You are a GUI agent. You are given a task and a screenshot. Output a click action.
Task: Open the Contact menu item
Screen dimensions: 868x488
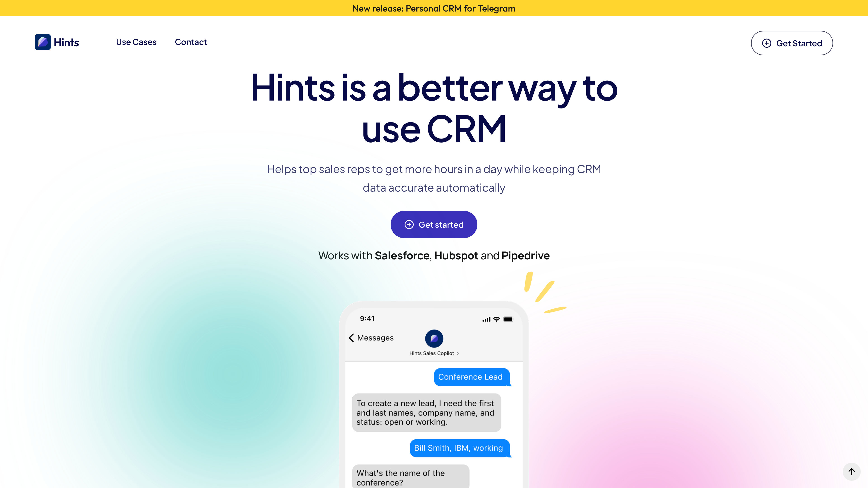(191, 42)
